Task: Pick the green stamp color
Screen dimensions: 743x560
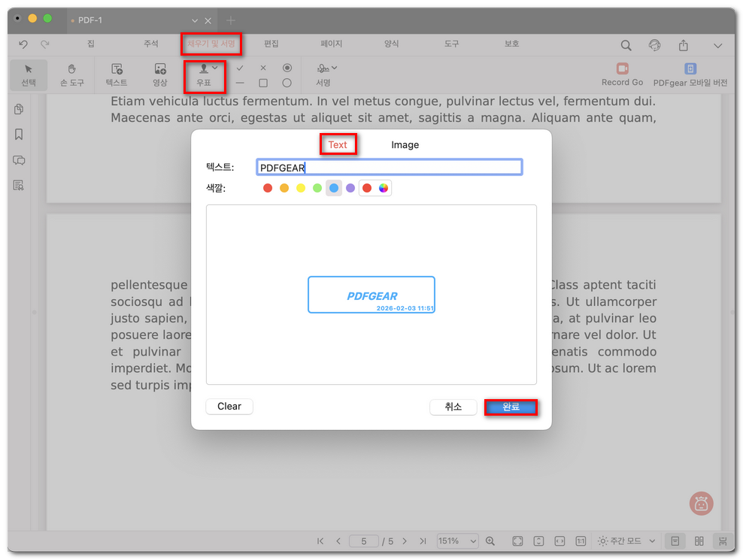Action: [317, 188]
